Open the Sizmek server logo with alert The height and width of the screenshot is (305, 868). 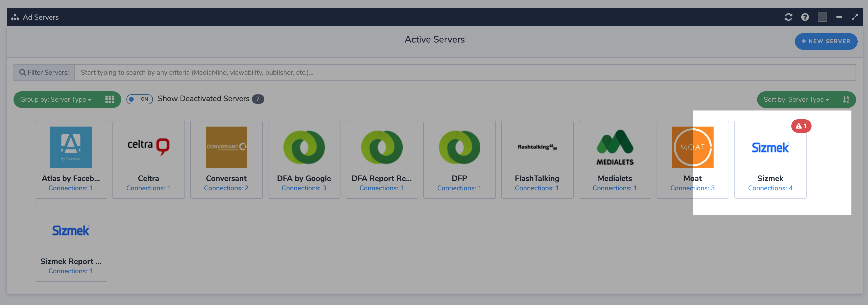coord(770,147)
